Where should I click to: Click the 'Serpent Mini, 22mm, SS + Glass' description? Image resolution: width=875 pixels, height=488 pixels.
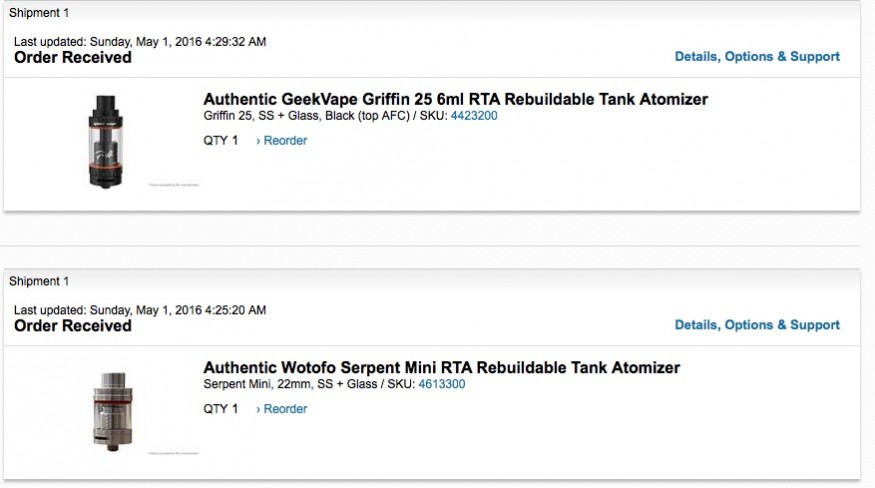300,384
